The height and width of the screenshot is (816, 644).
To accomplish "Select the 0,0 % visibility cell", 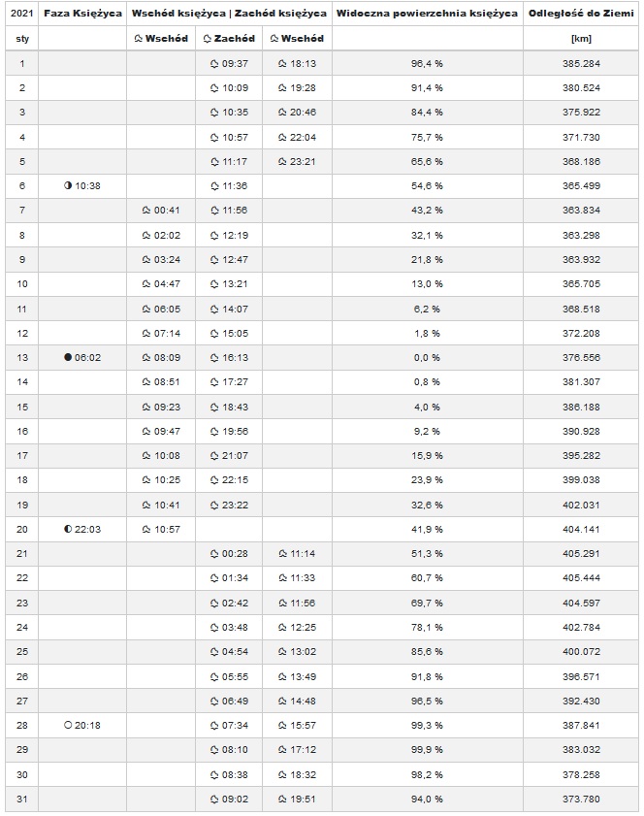I will coord(427,357).
